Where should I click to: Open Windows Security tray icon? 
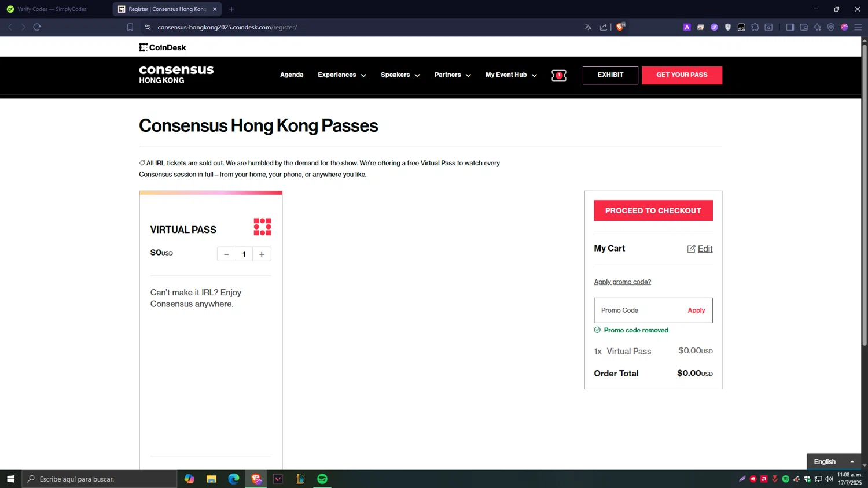(808, 479)
